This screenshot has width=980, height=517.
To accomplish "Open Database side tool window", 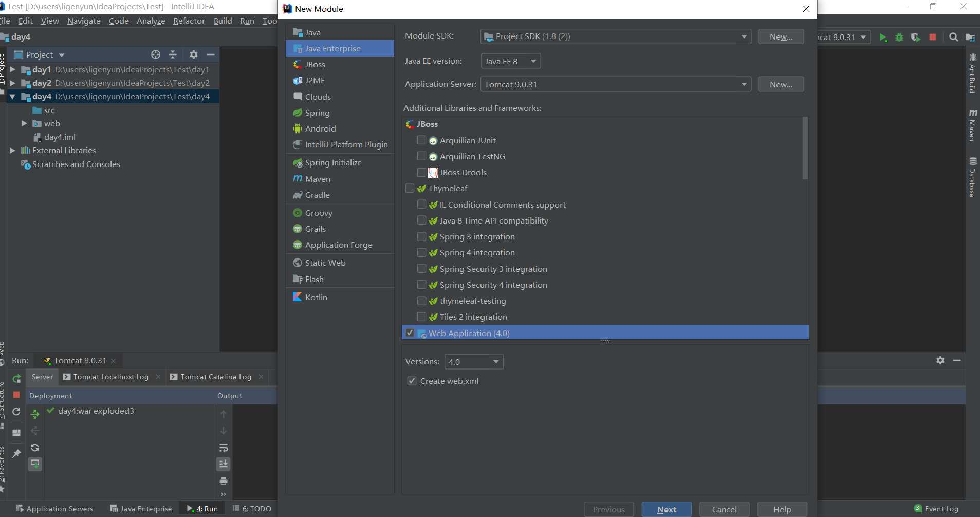I will point(972,177).
